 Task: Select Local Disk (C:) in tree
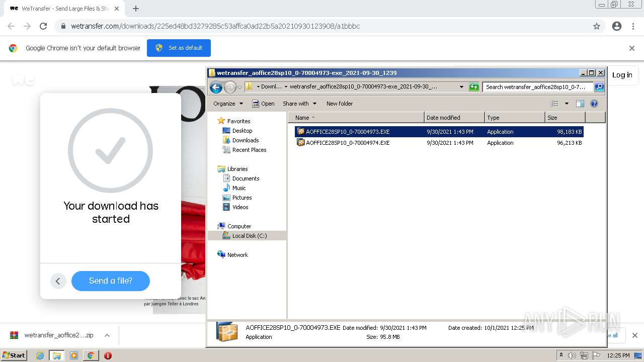pyautogui.click(x=250, y=236)
